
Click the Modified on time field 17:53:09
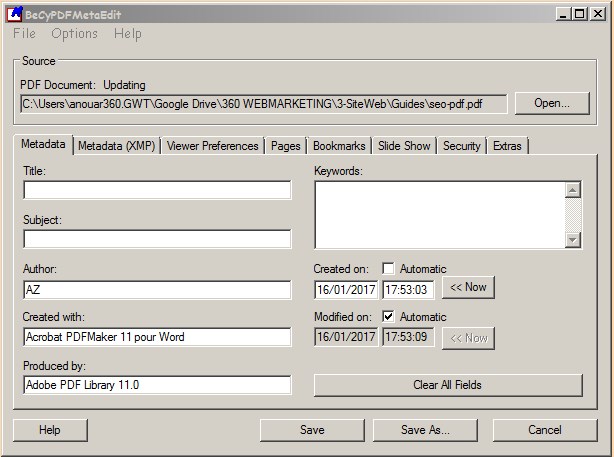click(408, 337)
